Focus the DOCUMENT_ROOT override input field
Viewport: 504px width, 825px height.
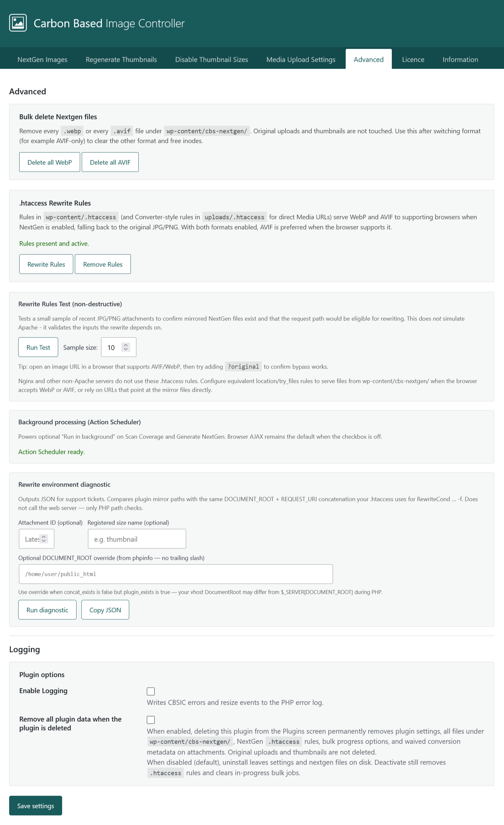click(x=176, y=574)
